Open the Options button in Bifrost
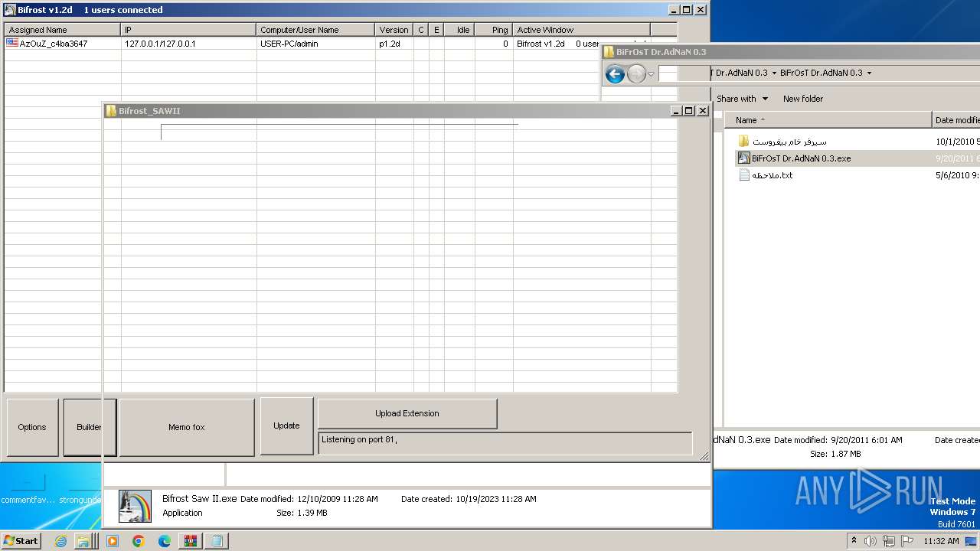 coord(32,427)
